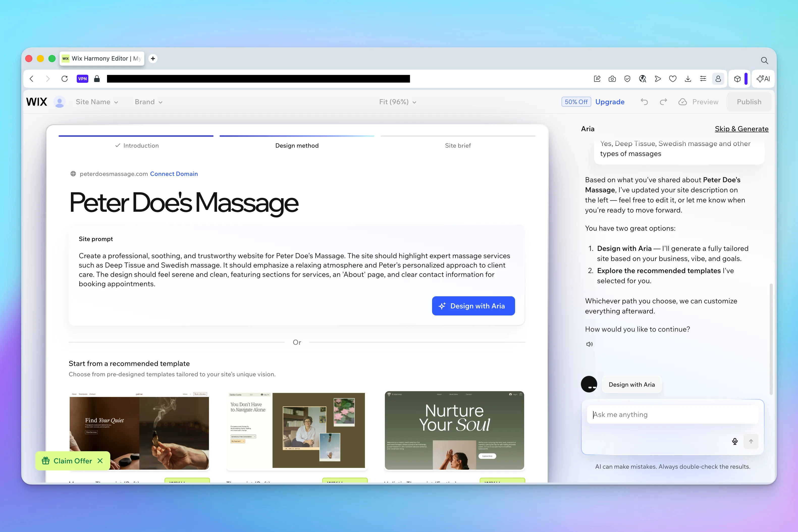Click the globe icon beside the domain
Image resolution: width=798 pixels, height=532 pixels.
tap(73, 174)
